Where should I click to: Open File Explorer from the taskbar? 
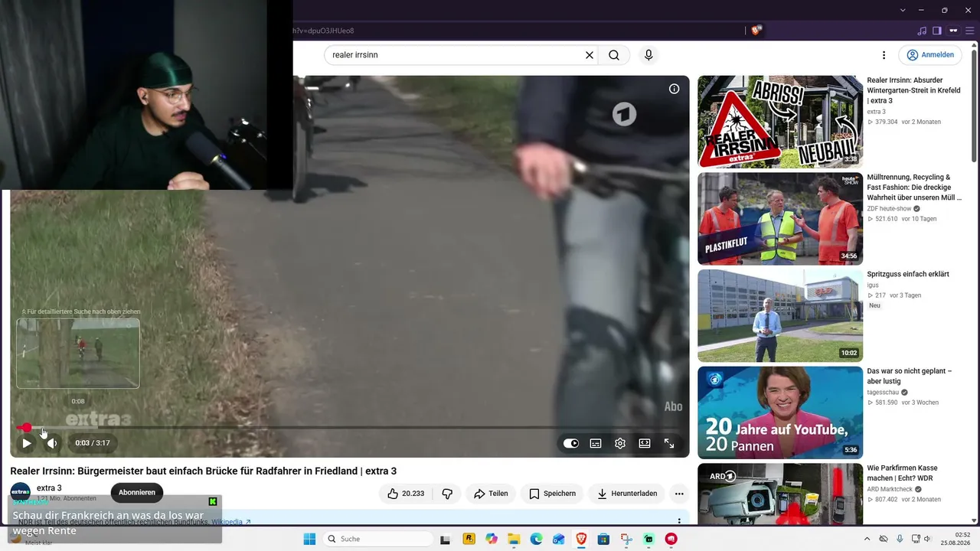513,539
